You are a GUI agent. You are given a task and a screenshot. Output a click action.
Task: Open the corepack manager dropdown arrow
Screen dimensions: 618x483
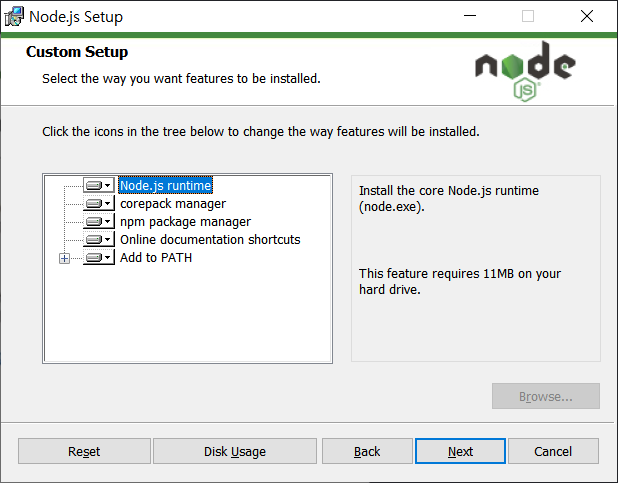point(108,203)
